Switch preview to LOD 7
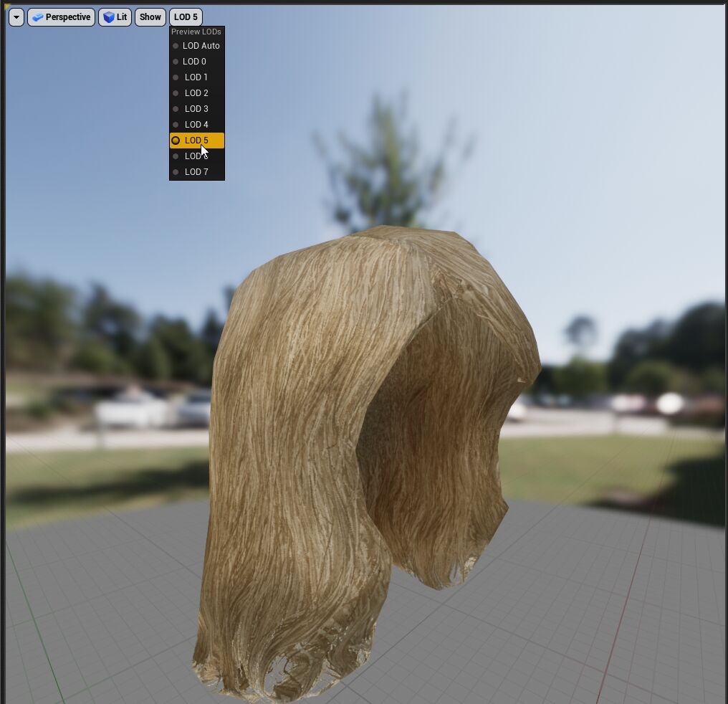 click(x=196, y=171)
